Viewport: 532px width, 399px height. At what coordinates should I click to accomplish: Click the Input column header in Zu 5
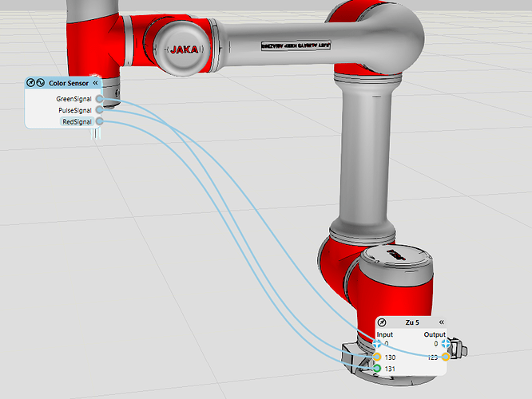coord(385,334)
